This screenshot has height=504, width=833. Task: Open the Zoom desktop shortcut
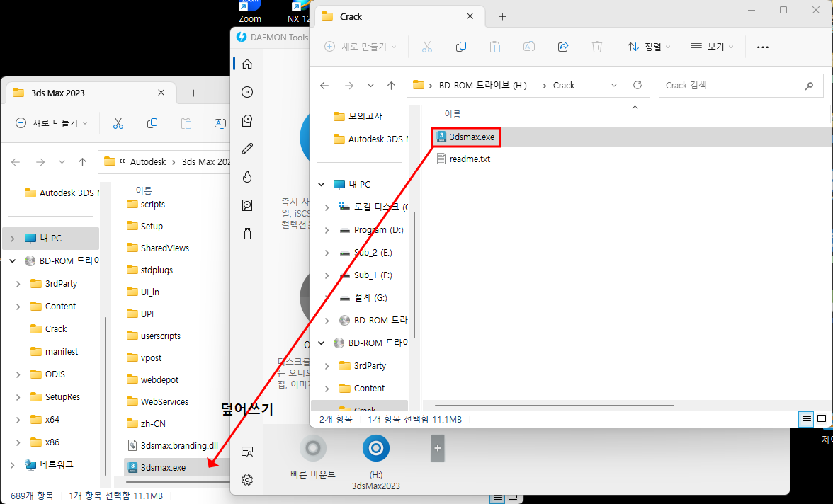pos(249,12)
